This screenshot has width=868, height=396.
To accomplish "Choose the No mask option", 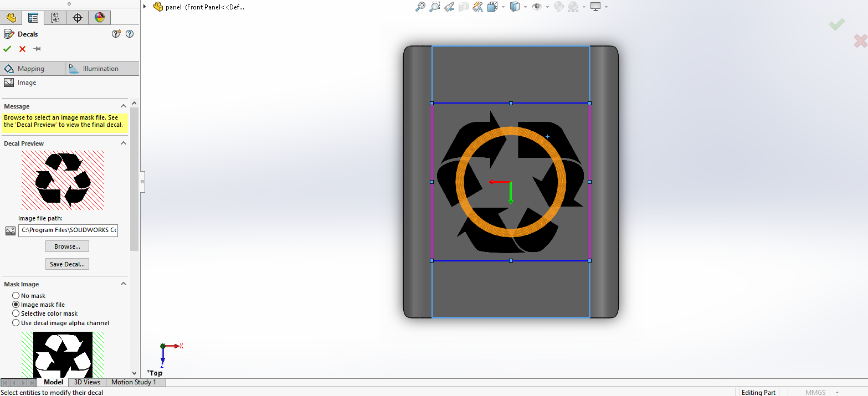I will coord(16,295).
